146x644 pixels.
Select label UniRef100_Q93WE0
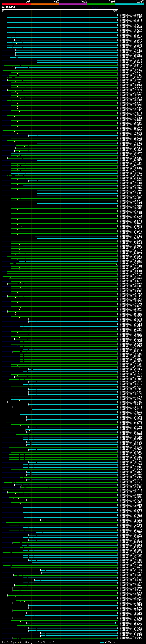131,55
